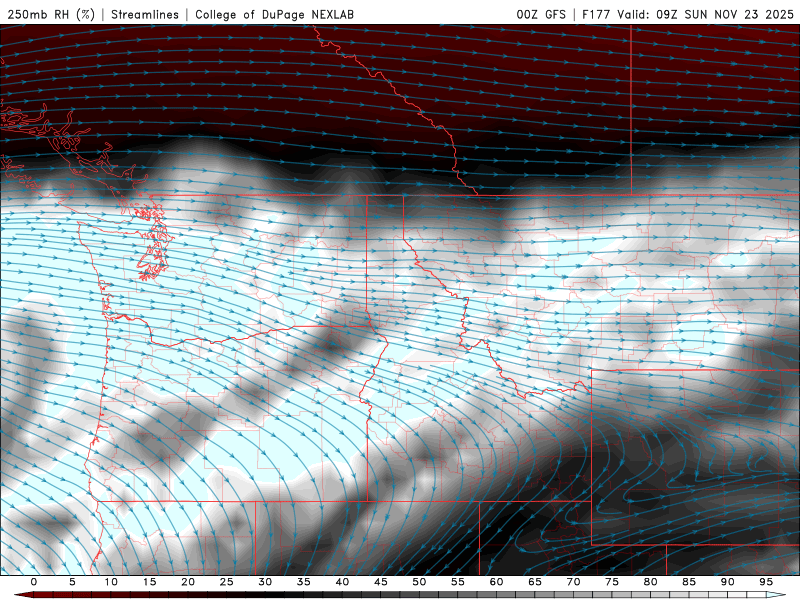Click the "Valid: 09Z SUN NOV 23 2025" text

point(705,14)
